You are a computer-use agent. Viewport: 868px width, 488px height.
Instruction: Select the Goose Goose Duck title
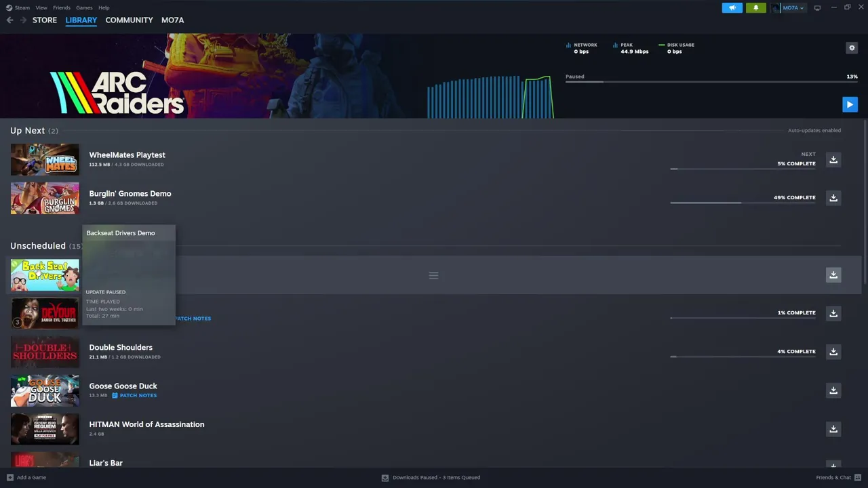[x=123, y=386]
